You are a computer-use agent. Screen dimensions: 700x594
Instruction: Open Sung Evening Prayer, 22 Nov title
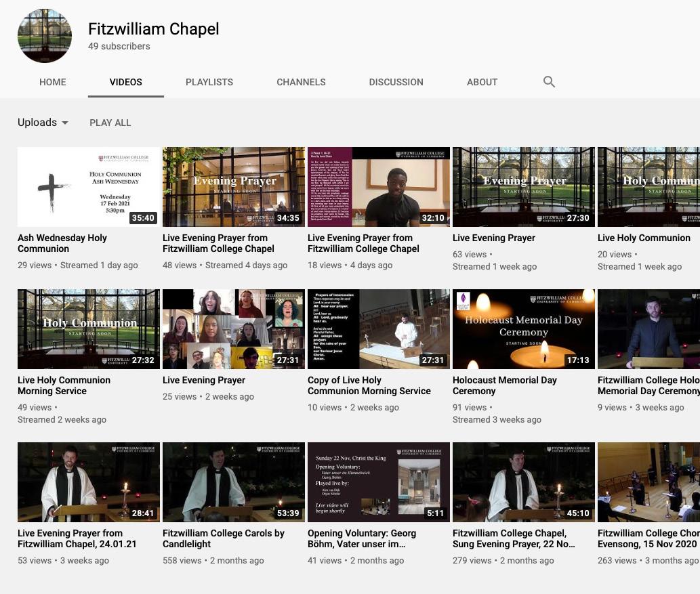click(x=514, y=538)
